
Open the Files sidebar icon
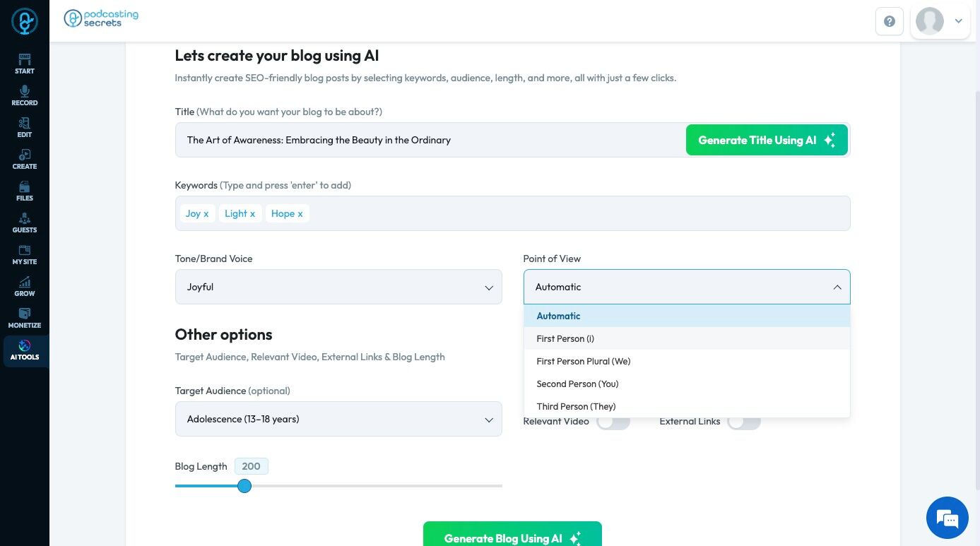pos(24,191)
